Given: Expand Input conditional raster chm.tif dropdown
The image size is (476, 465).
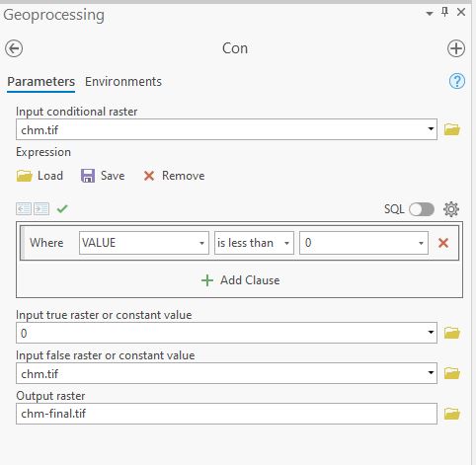Looking at the screenshot, I should tap(431, 129).
